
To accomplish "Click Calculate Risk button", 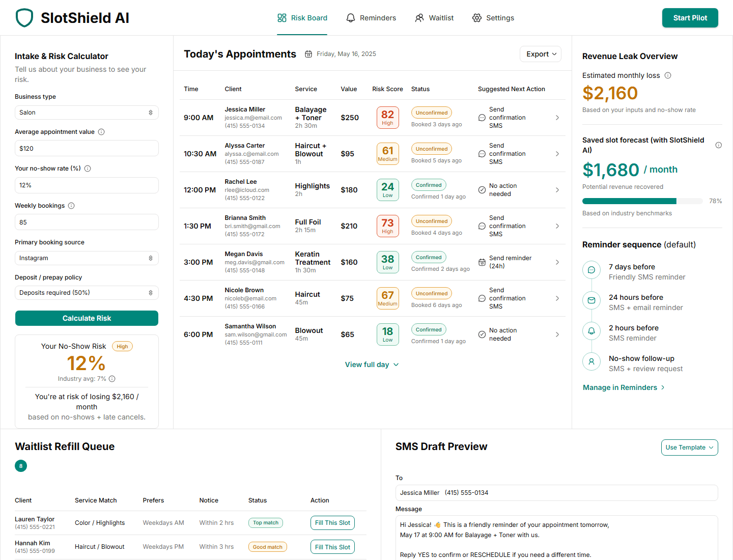I will click(87, 318).
